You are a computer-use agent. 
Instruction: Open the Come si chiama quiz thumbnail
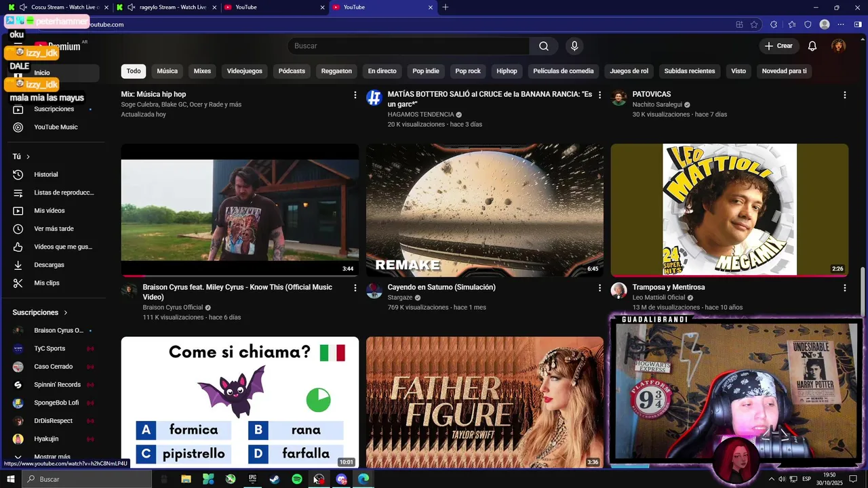240,403
